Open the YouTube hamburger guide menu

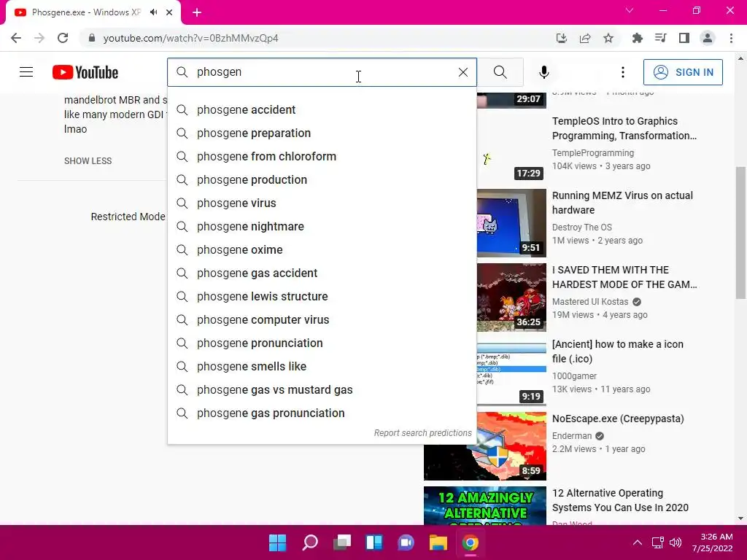point(26,72)
